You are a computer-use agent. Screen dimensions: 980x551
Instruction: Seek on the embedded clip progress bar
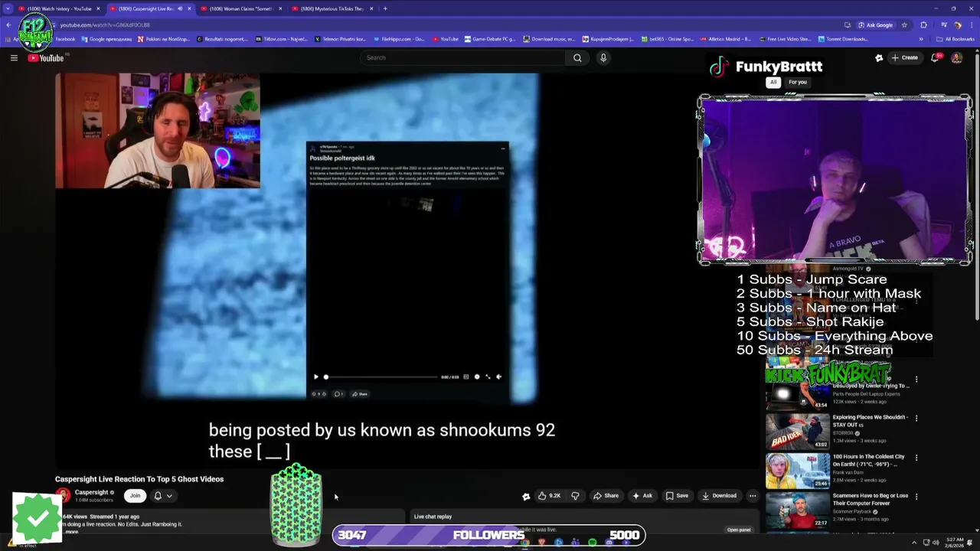[381, 377]
